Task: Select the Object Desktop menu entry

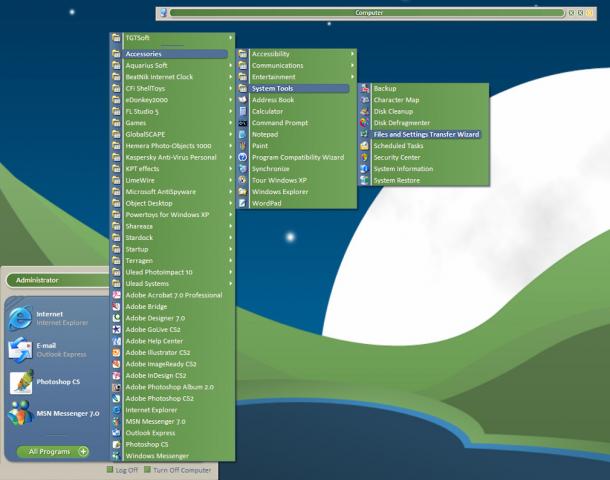Action: point(172,203)
